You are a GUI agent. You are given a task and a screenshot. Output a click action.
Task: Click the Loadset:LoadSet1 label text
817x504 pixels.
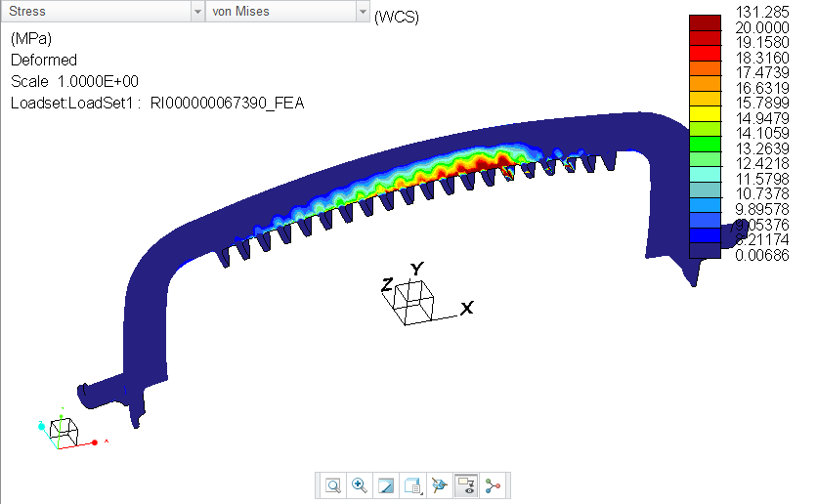[x=76, y=104]
